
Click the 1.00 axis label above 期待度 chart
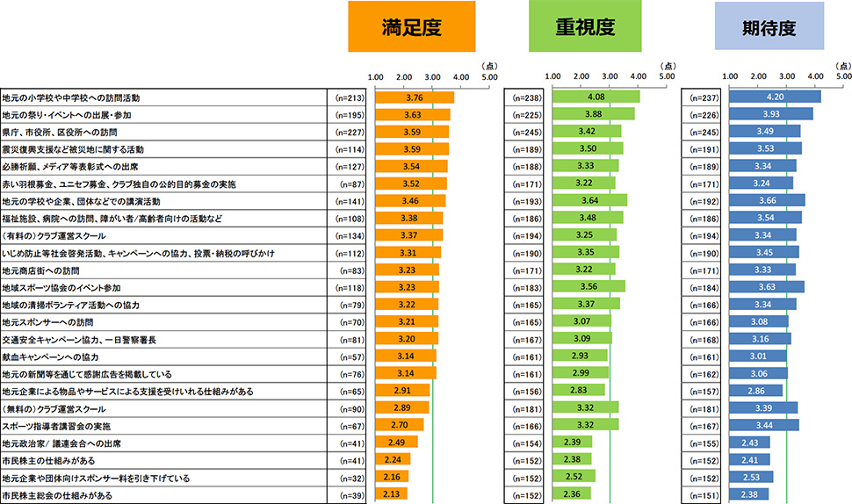point(730,76)
